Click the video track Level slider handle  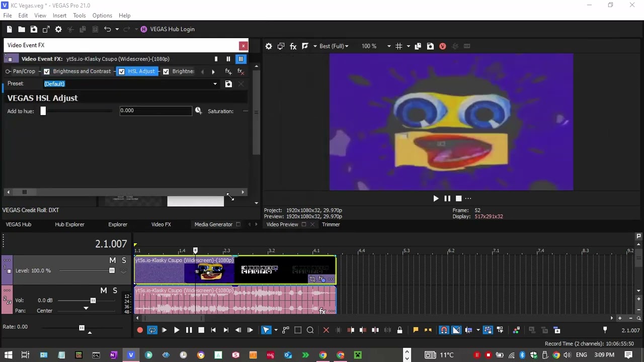(x=112, y=270)
